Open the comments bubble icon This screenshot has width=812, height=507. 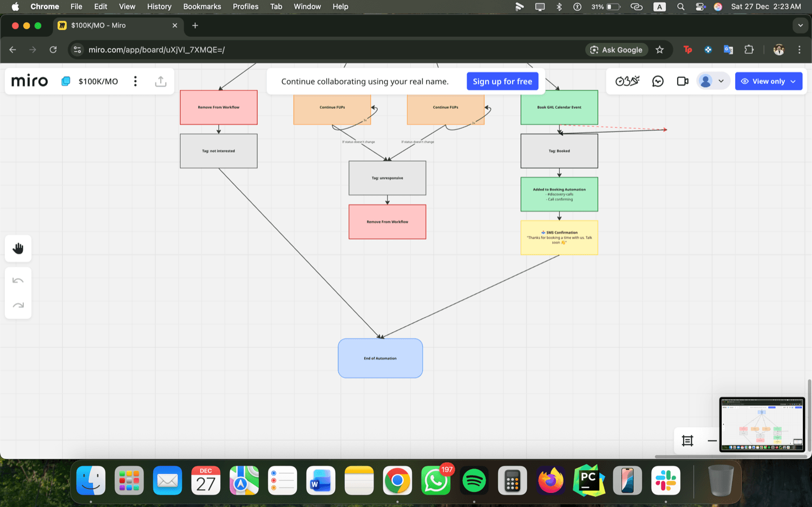click(x=658, y=81)
